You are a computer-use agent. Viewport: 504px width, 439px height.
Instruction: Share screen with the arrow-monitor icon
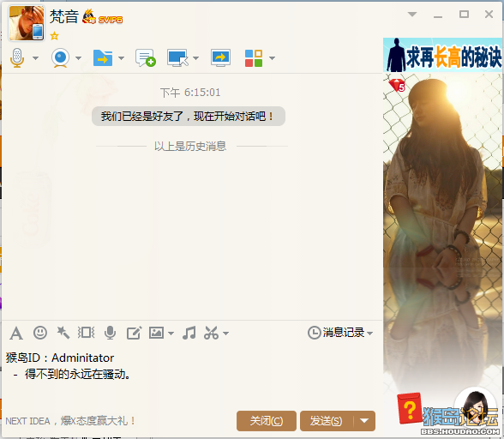point(220,58)
